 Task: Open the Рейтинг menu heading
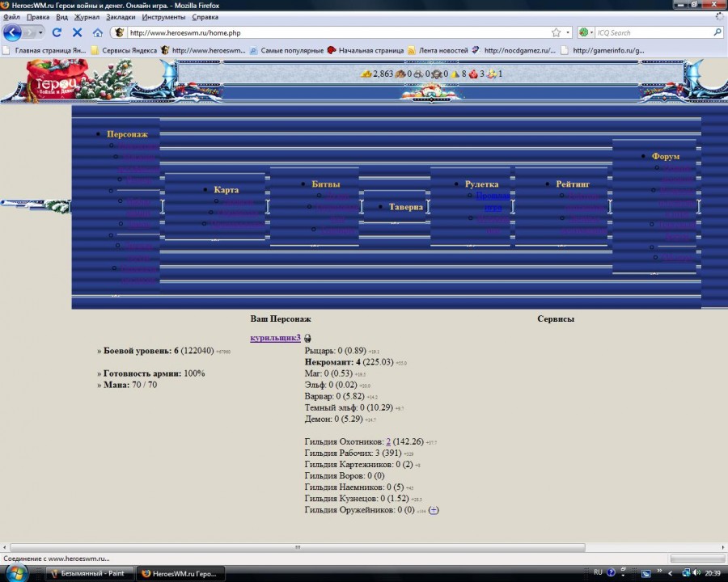(x=573, y=184)
